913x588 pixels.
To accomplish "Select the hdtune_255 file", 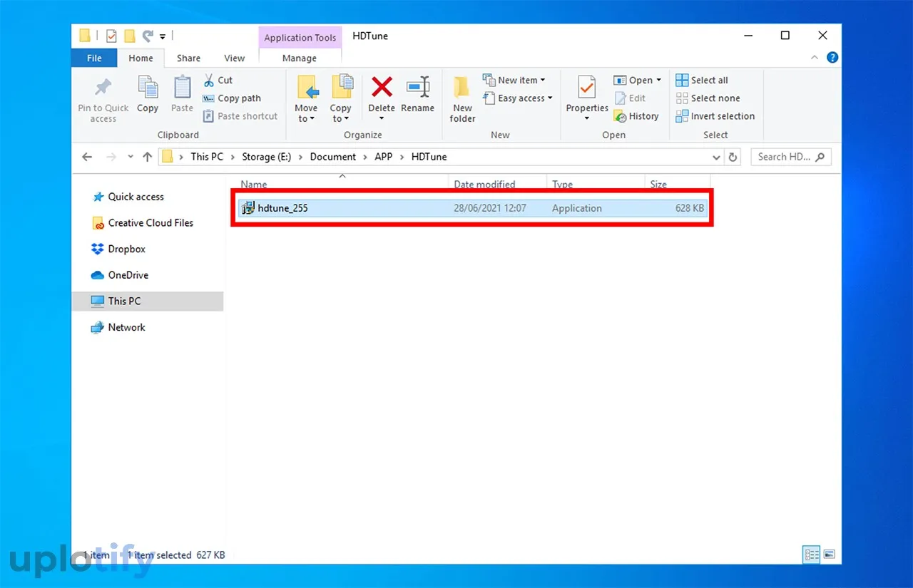I will pyautogui.click(x=472, y=208).
